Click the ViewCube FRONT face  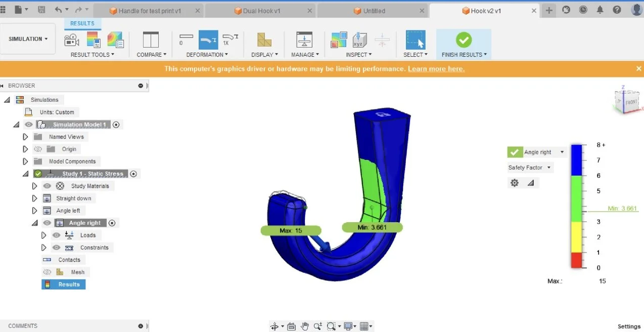pos(631,102)
